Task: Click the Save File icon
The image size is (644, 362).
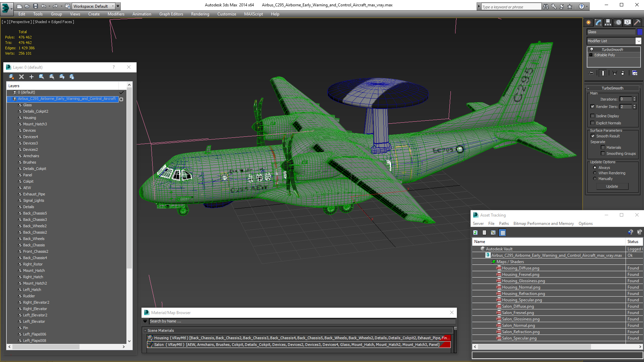Action: coord(35,6)
